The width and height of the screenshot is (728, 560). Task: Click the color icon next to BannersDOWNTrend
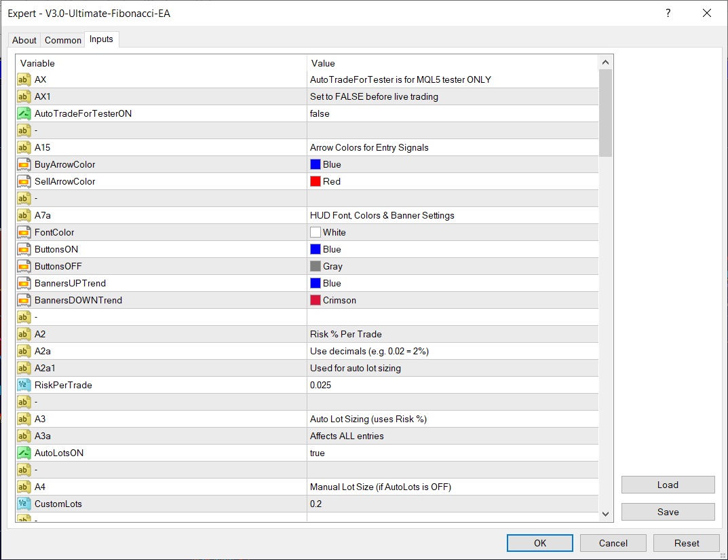[24, 300]
